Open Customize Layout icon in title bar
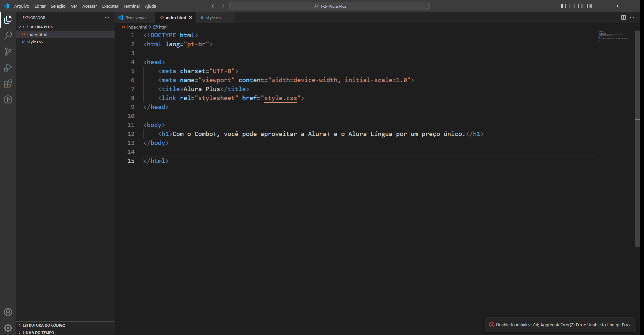The image size is (644, 335). coord(589,6)
